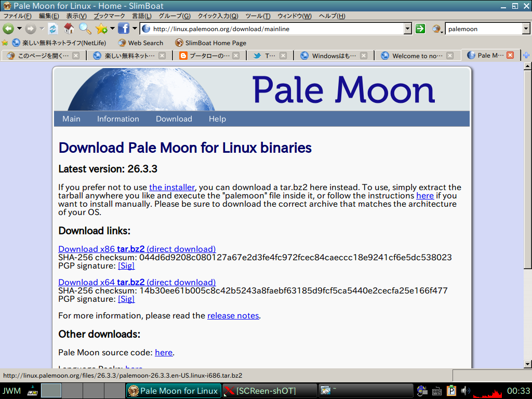Open the x64 PGP [Sig] link

(x=126, y=299)
